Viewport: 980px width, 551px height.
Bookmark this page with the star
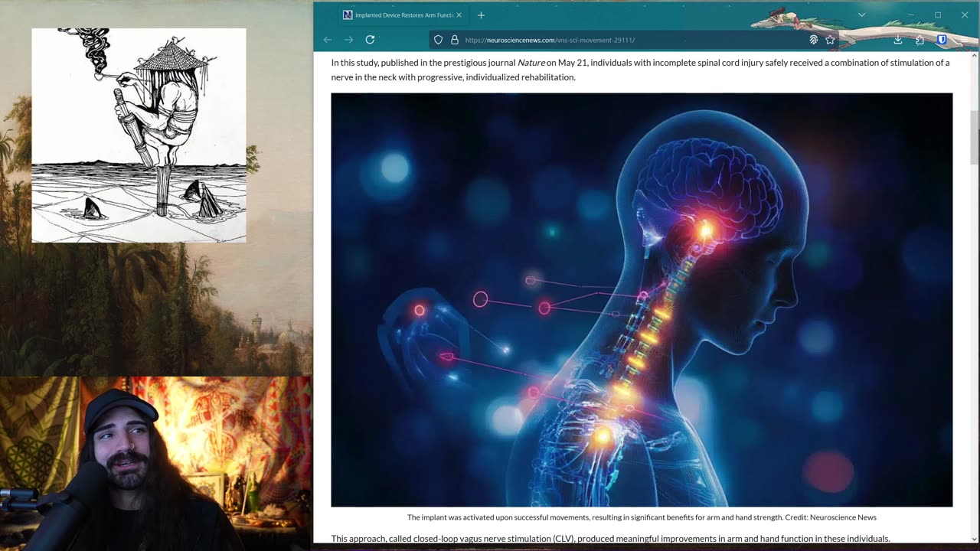click(x=830, y=40)
